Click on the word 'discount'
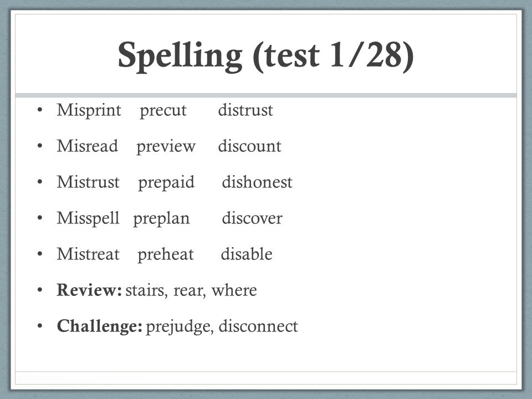This screenshot has width=532, height=399. pyautogui.click(x=249, y=146)
